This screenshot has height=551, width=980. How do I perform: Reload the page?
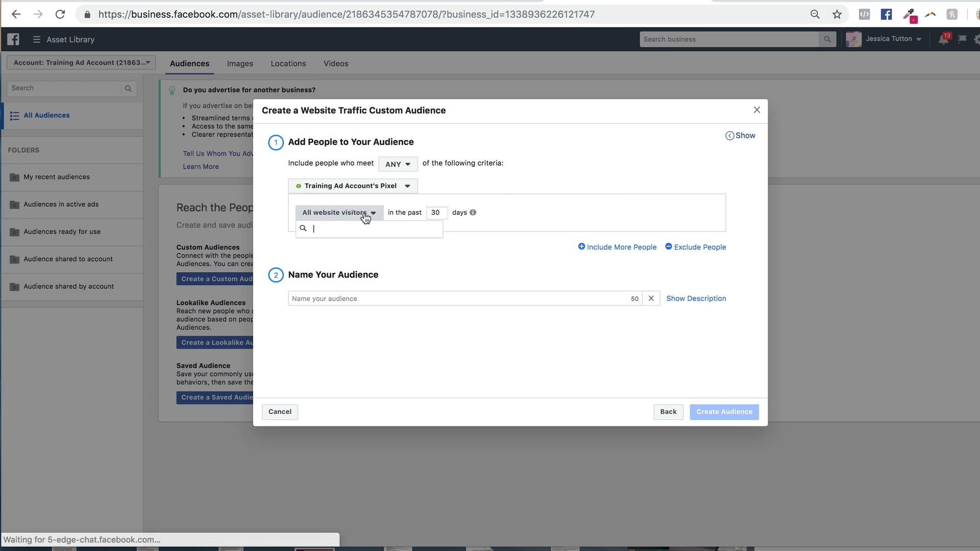[x=60, y=14]
